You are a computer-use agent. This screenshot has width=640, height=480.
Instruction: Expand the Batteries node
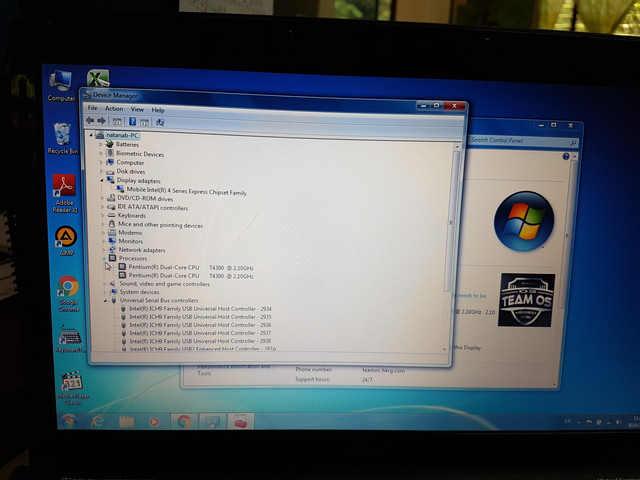[101, 144]
